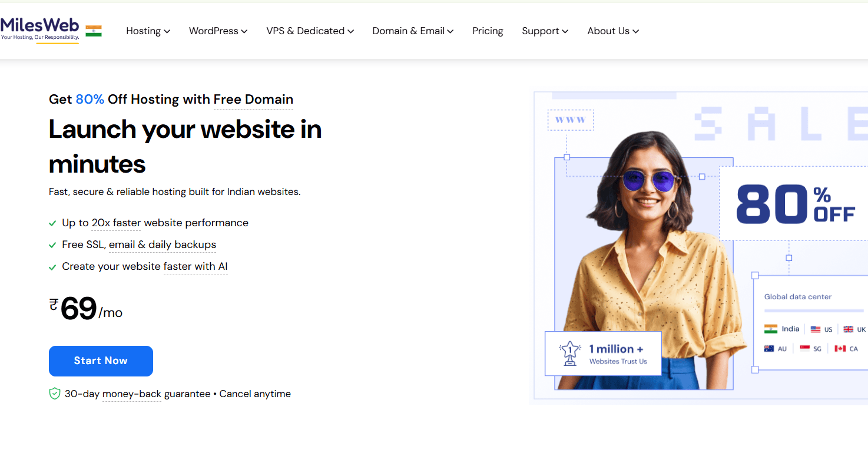Click the 80% OFF banner graphic
Screen dimensions: 868x456
point(795,204)
